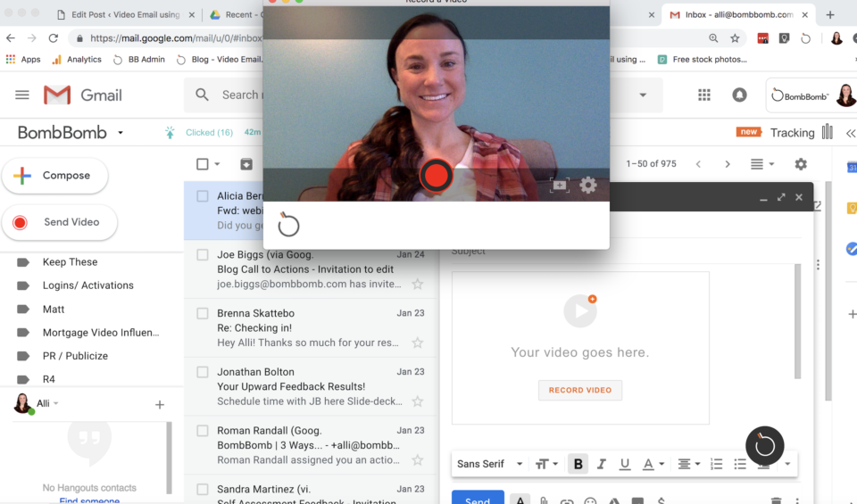Open search options dropdown arrow

pos(643,95)
